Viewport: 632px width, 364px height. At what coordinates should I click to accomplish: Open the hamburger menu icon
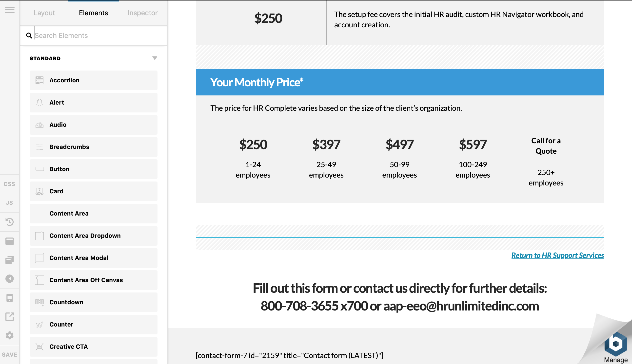click(10, 10)
